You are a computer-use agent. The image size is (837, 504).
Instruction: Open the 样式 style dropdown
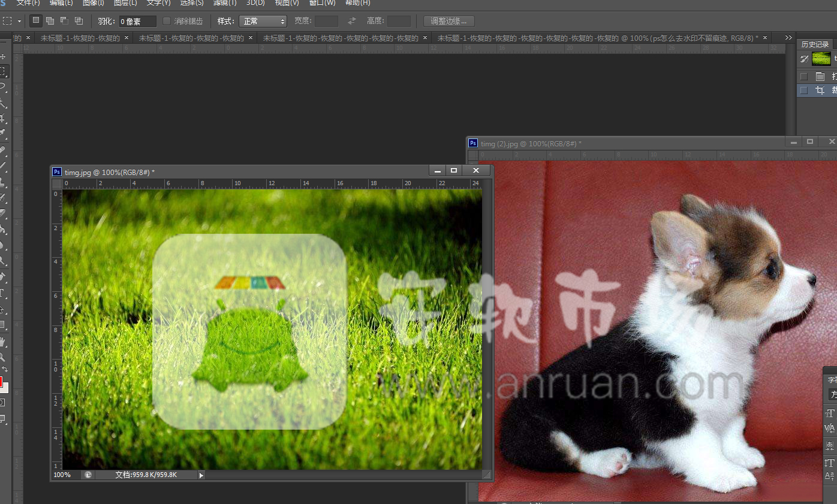point(263,21)
